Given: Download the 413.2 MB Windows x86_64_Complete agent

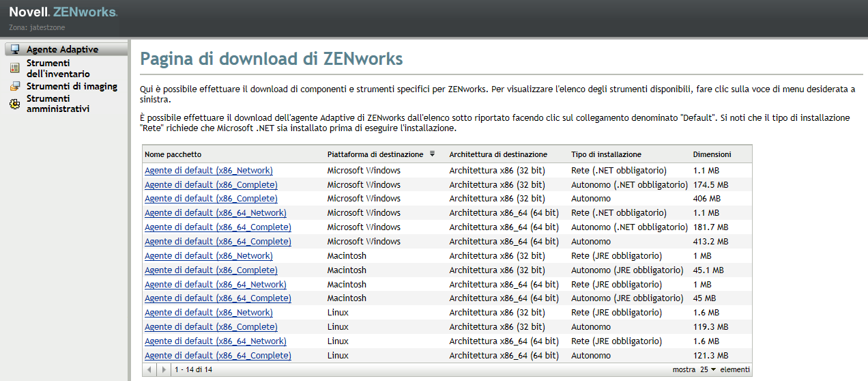Looking at the screenshot, I should [x=218, y=241].
